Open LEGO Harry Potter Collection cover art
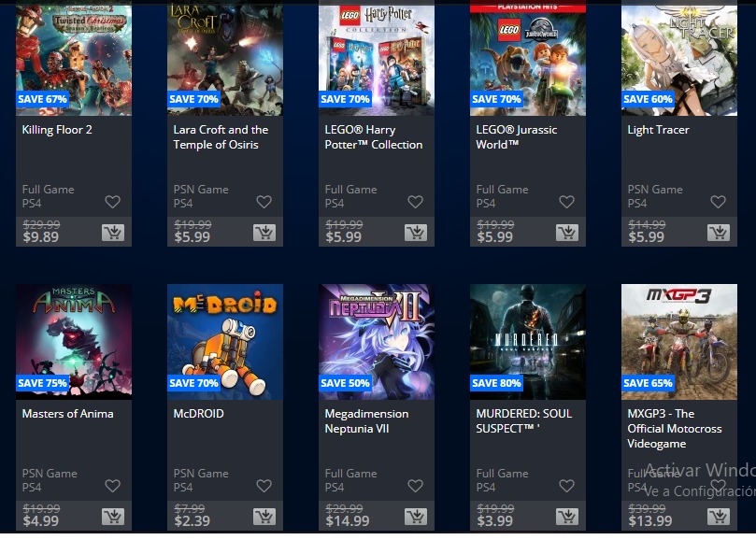 point(377,58)
